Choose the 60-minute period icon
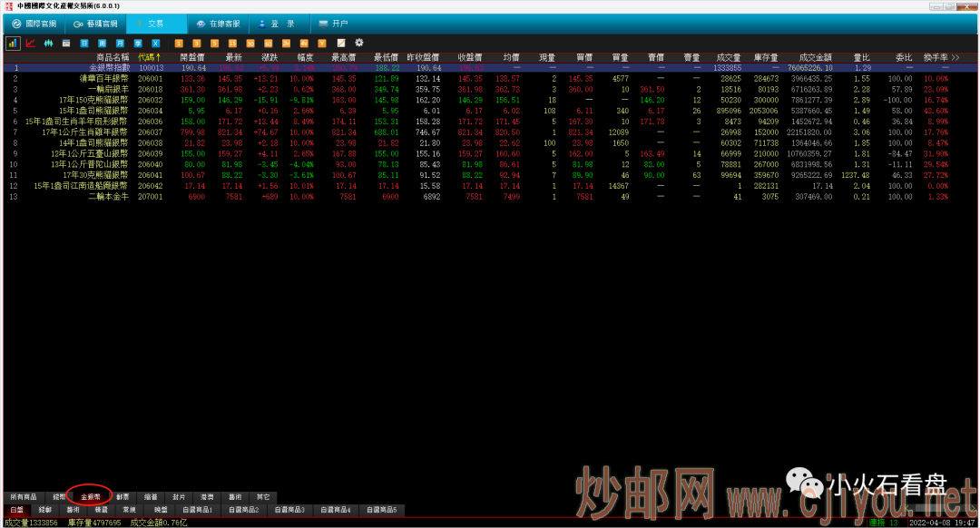Screen dimensions: 980x528 tap(268, 43)
